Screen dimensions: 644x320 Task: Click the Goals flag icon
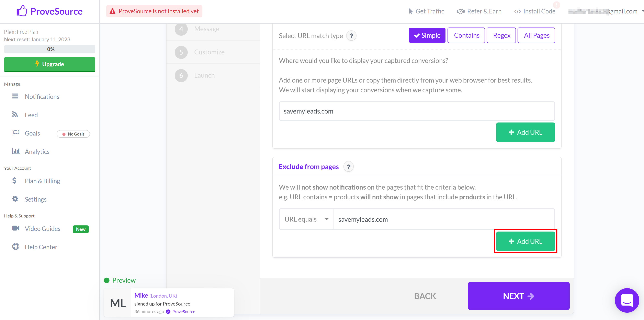[16, 133]
